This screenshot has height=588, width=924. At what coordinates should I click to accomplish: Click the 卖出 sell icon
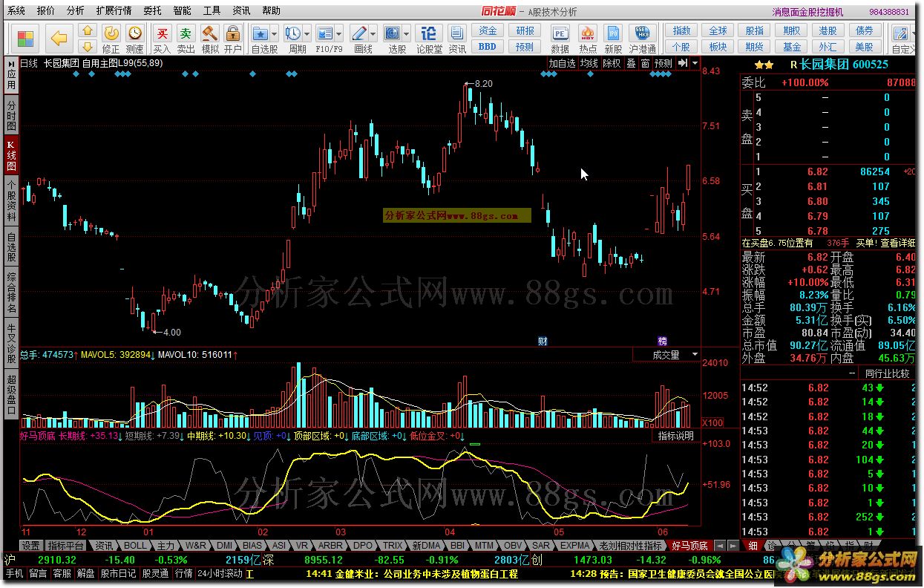[186, 39]
